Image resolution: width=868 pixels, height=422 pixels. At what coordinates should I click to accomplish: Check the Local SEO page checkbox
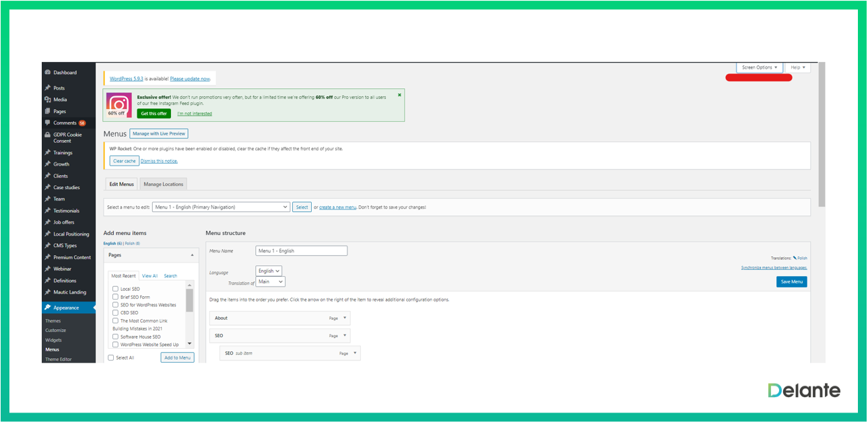115,289
